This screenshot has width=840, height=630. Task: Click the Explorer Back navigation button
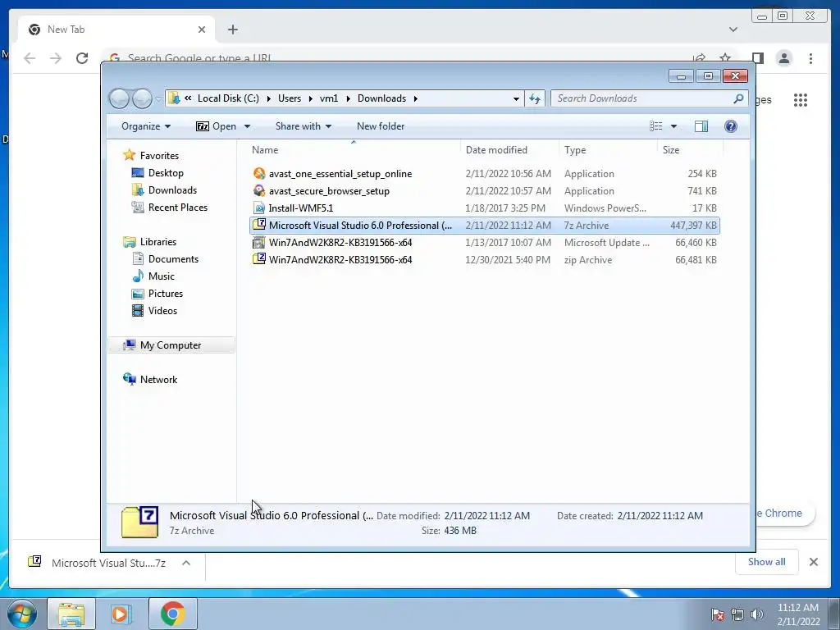(x=119, y=98)
